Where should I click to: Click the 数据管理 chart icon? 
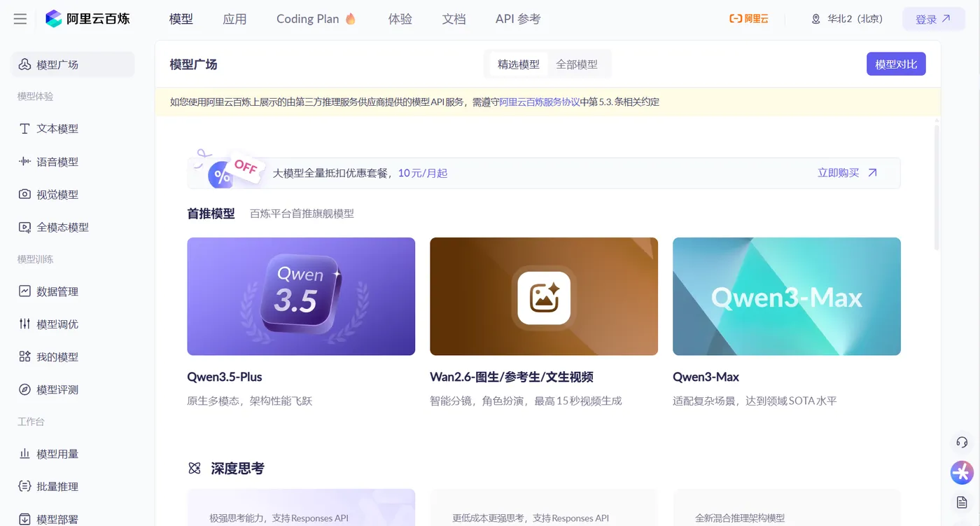[x=24, y=291]
